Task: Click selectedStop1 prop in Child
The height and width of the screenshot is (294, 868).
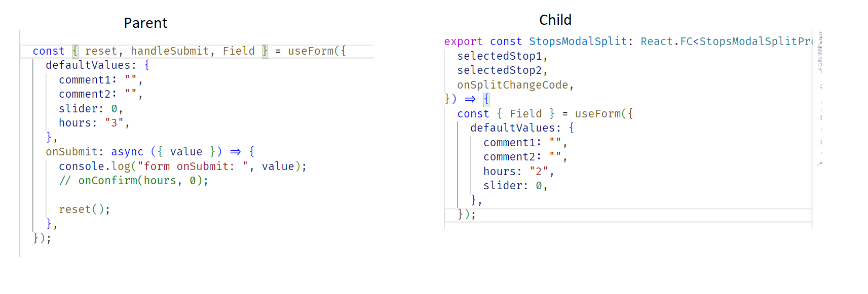Action: [x=500, y=56]
